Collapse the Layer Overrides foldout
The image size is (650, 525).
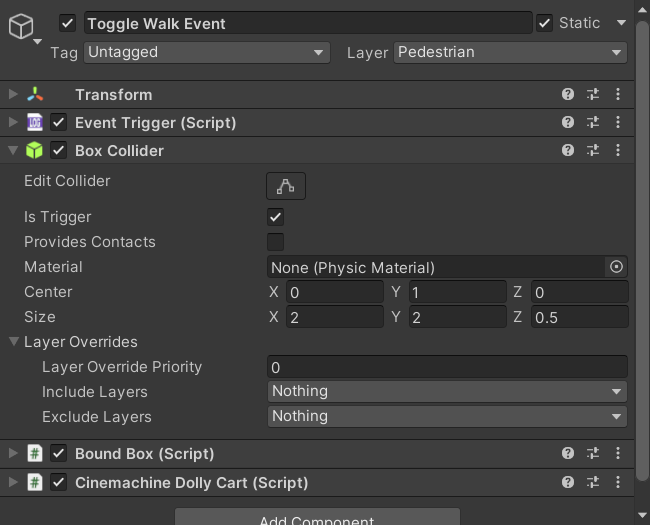coord(14,341)
